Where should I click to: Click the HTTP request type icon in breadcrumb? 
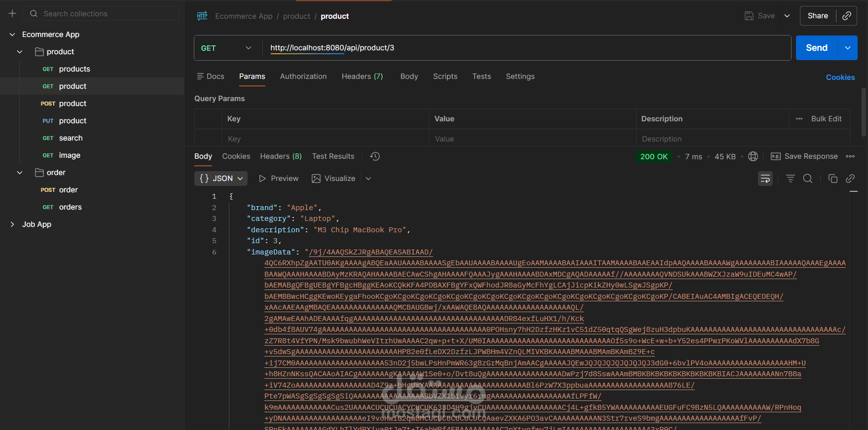202,16
